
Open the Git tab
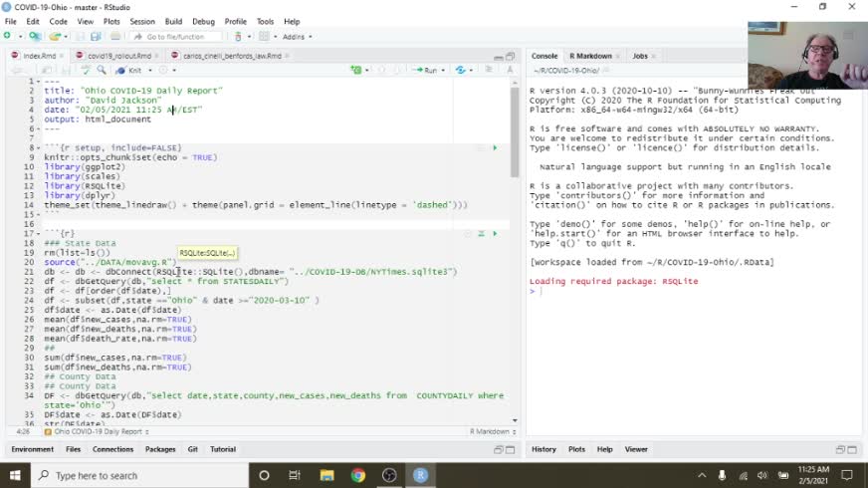tap(193, 449)
